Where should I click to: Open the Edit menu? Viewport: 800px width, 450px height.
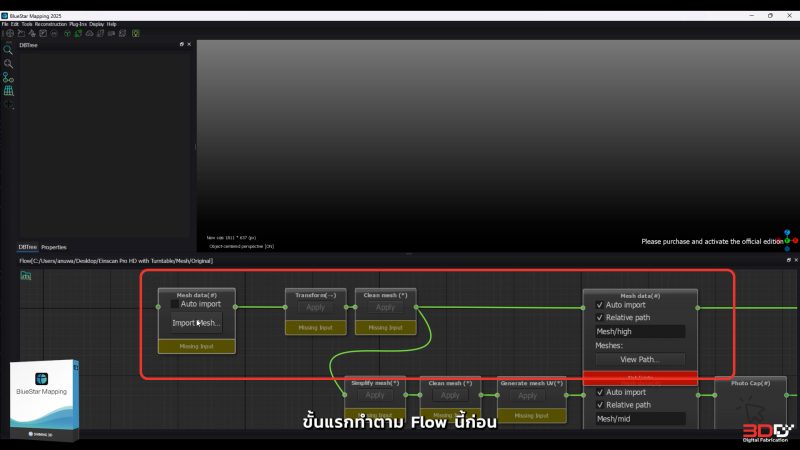[x=15, y=24]
